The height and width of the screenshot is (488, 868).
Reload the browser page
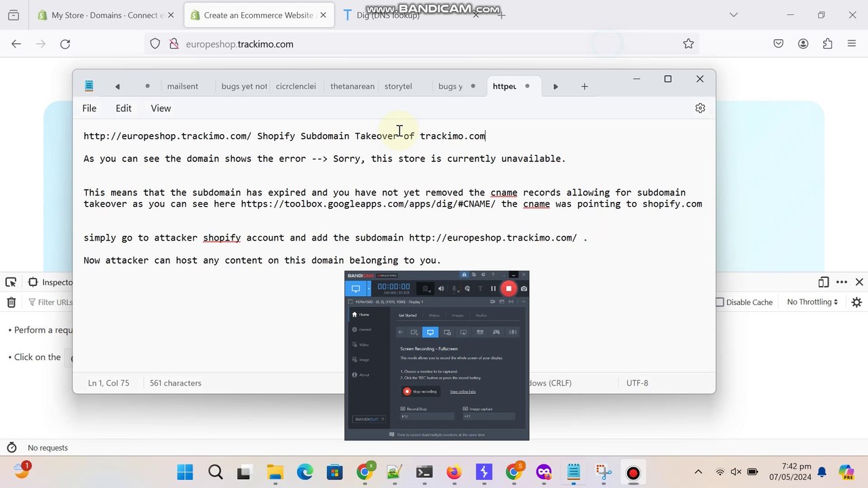(65, 44)
